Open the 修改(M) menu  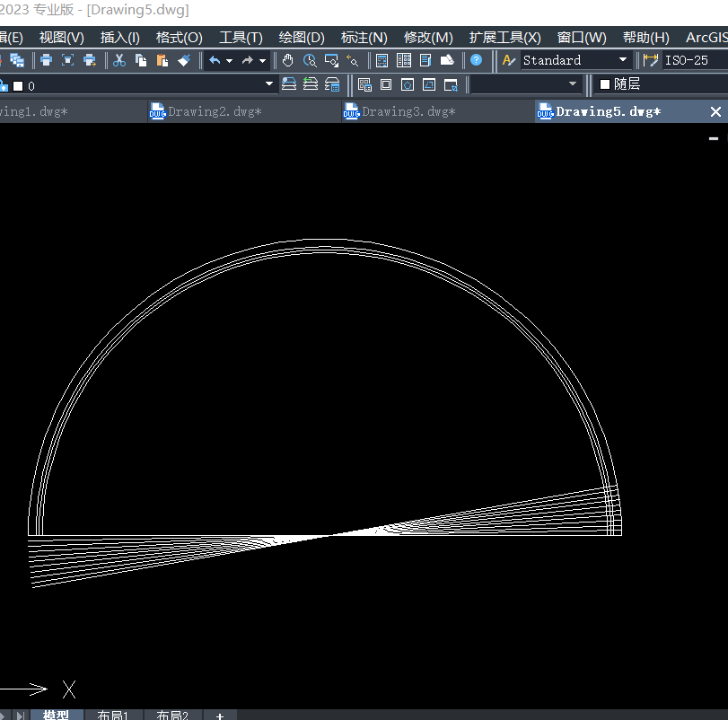pos(428,38)
